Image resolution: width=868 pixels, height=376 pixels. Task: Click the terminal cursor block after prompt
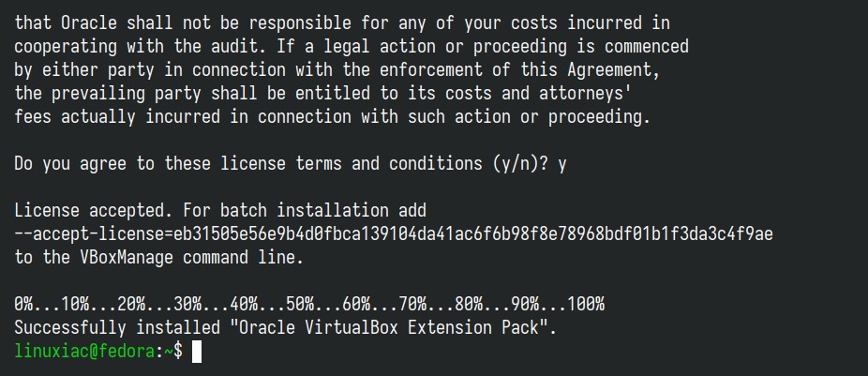tap(197, 352)
